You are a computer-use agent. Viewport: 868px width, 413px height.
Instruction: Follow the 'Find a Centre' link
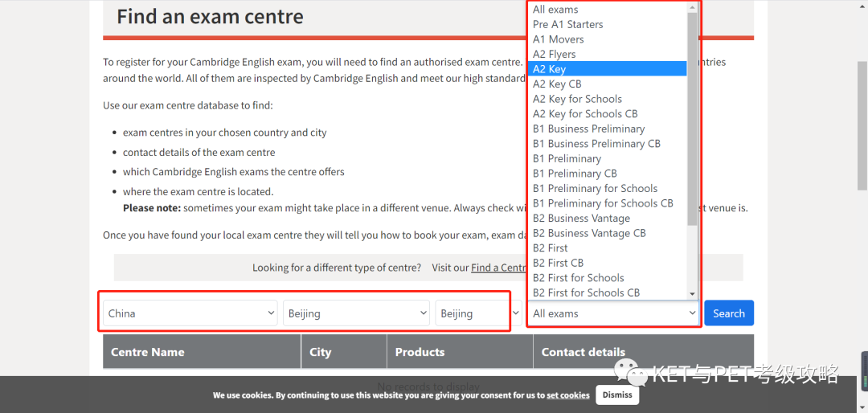498,268
